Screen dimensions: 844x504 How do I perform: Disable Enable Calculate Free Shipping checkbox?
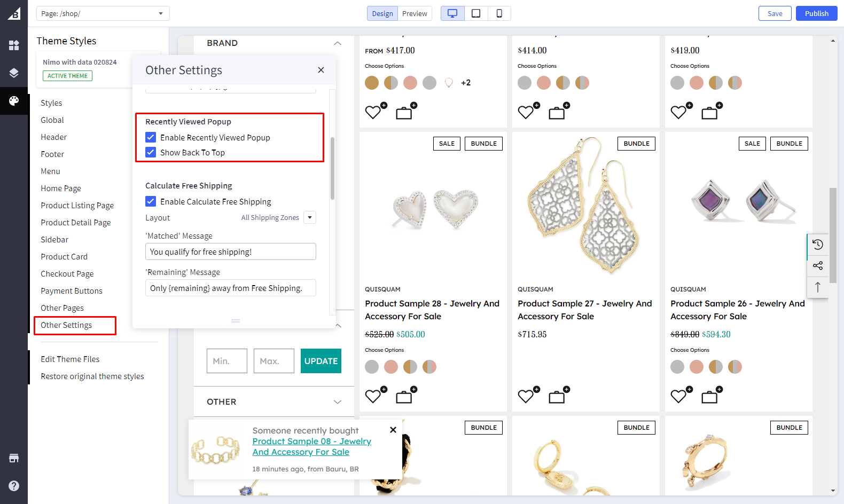tap(151, 201)
